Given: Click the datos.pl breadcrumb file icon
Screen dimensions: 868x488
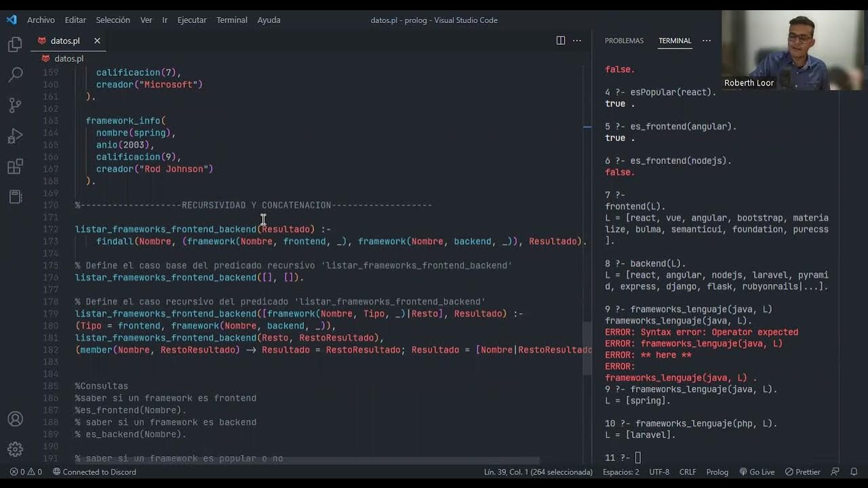Looking at the screenshot, I should [45, 59].
